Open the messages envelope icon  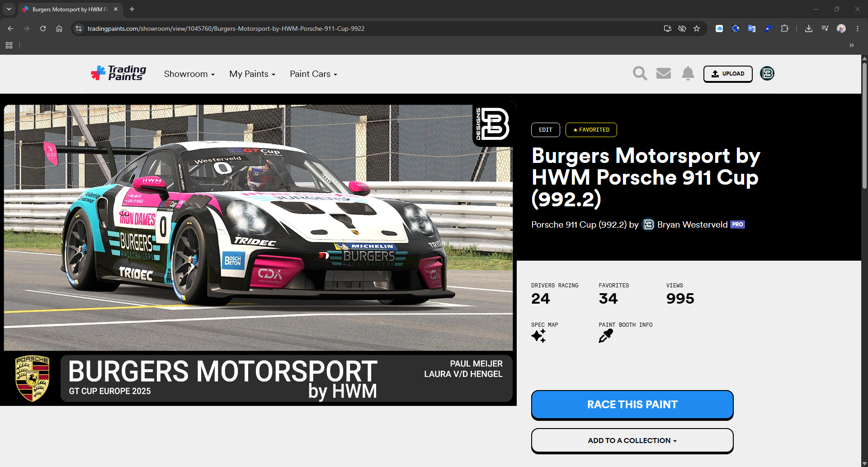pos(664,73)
